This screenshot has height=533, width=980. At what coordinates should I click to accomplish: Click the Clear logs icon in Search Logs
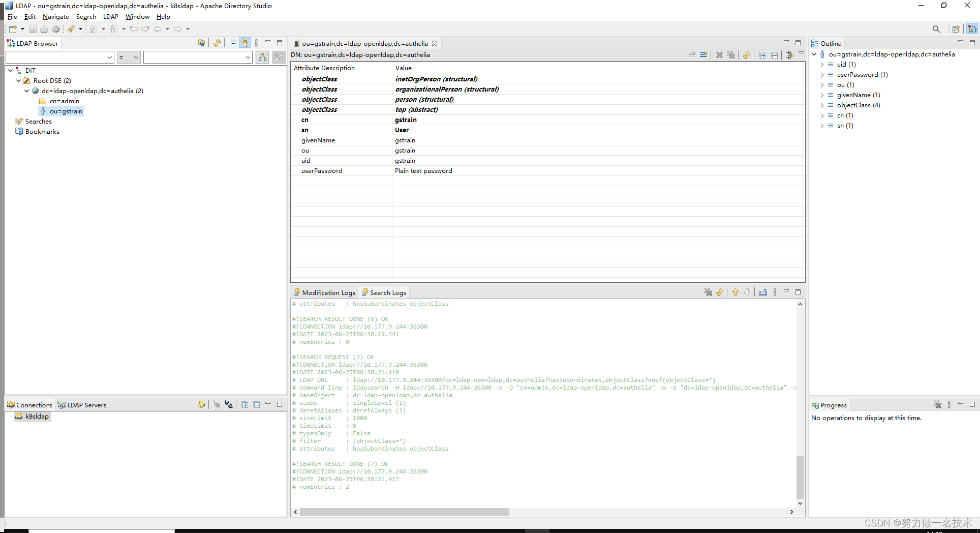coord(708,292)
